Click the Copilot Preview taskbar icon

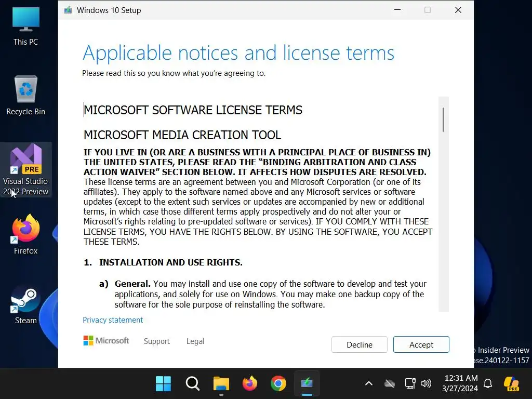(x=512, y=384)
